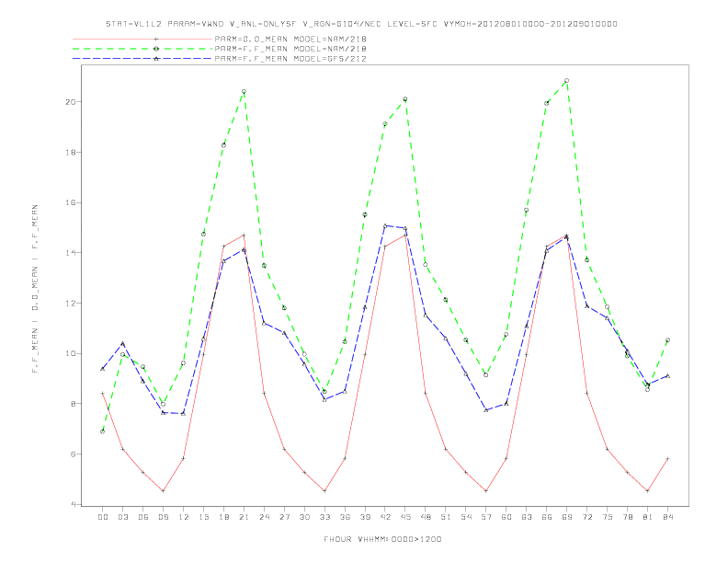Screen dimensions: 728x563
Task: Click the blue dashed line sample in legend
Action: pos(142,59)
